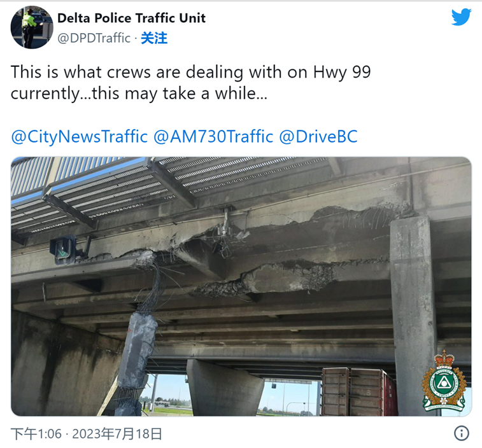
Task: Open Delta Police Traffic Unit avatar
Action: click(x=32, y=27)
